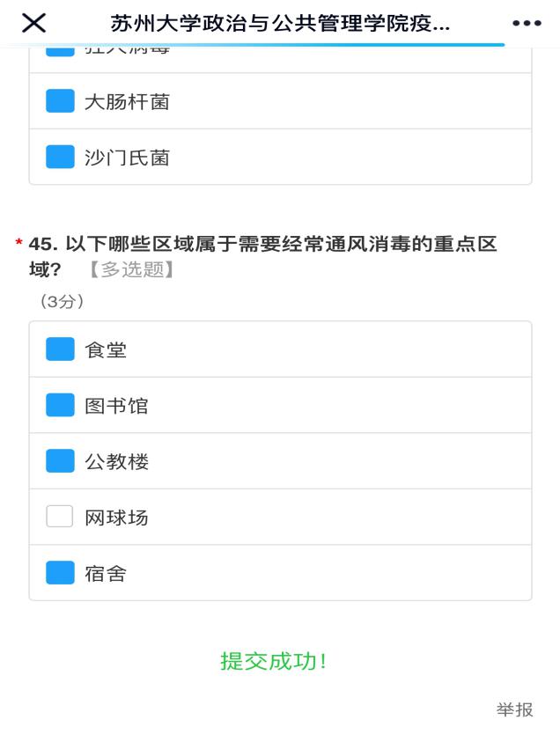This screenshot has width=560, height=742.
Task: Click the green 提交成功! message
Action: (274, 661)
